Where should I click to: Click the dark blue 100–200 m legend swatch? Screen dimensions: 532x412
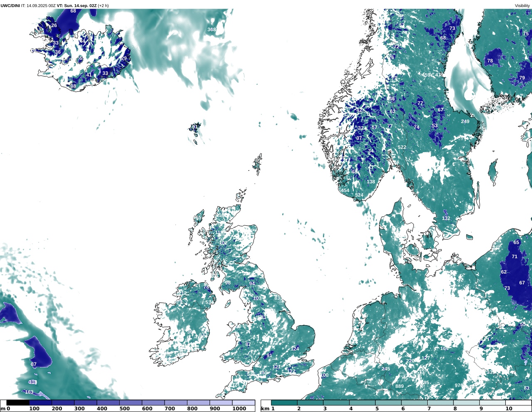(40, 403)
